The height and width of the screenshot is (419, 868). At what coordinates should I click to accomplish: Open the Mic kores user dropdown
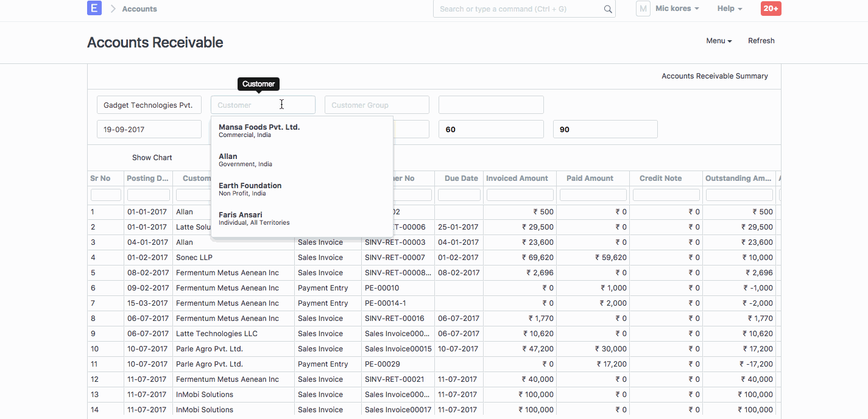677,9
